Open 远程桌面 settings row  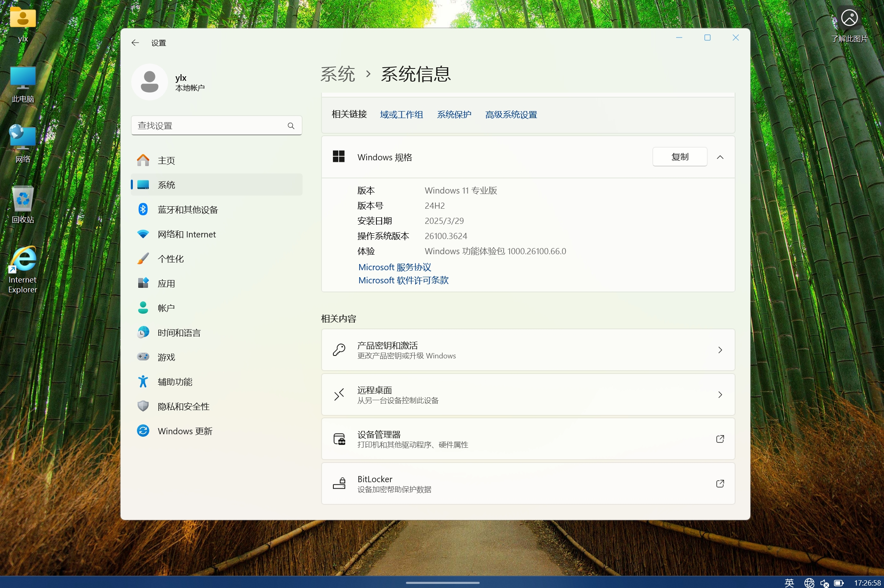(528, 394)
